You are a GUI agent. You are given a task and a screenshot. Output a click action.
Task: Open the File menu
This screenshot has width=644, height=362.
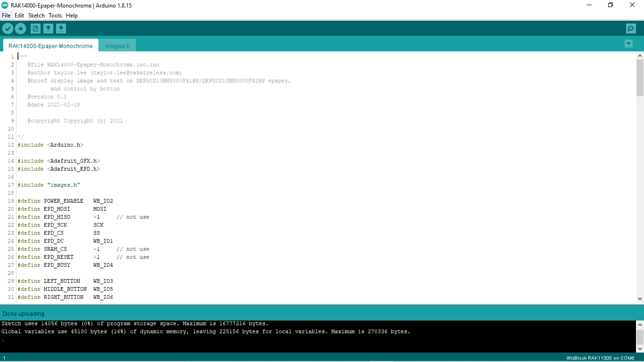coord(6,16)
